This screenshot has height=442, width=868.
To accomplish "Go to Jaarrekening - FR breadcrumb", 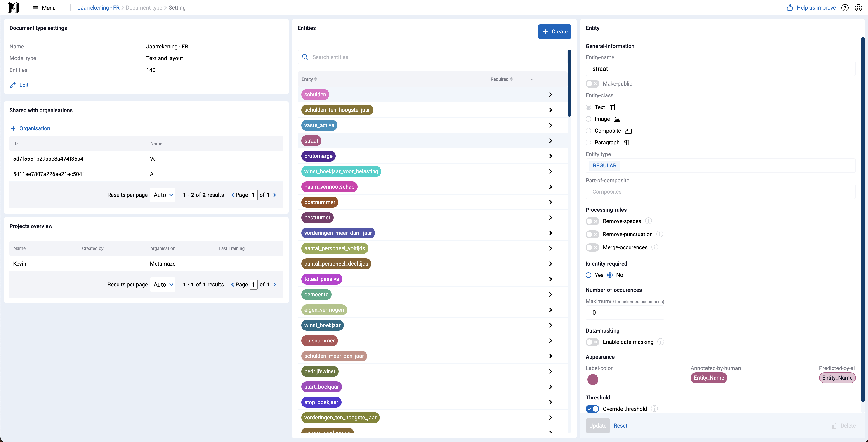I will point(98,8).
